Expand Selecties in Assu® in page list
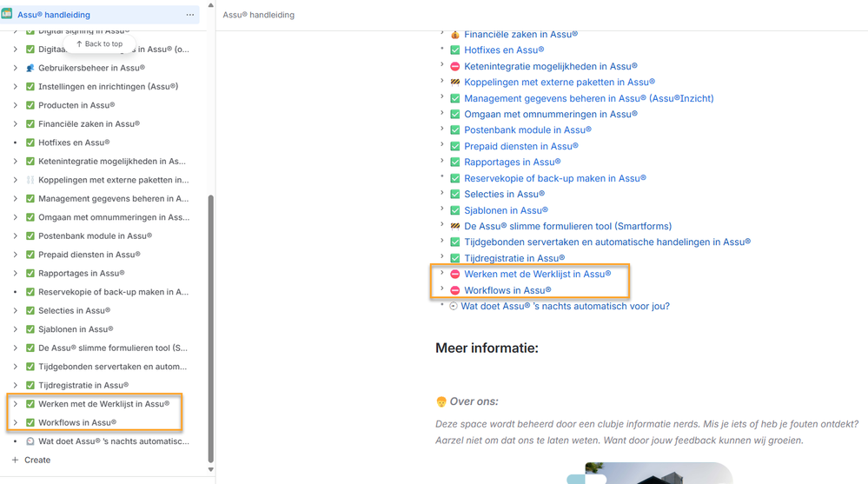 click(x=441, y=192)
